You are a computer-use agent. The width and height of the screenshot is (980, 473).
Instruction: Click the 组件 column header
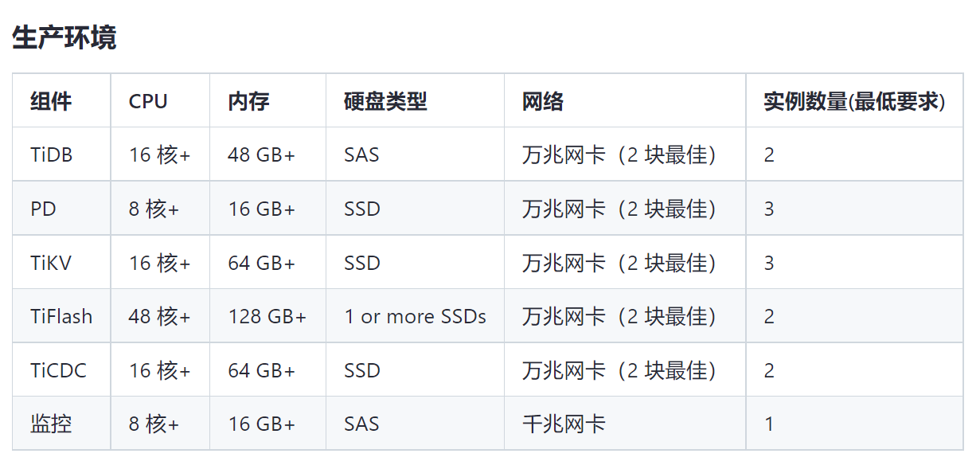51,101
